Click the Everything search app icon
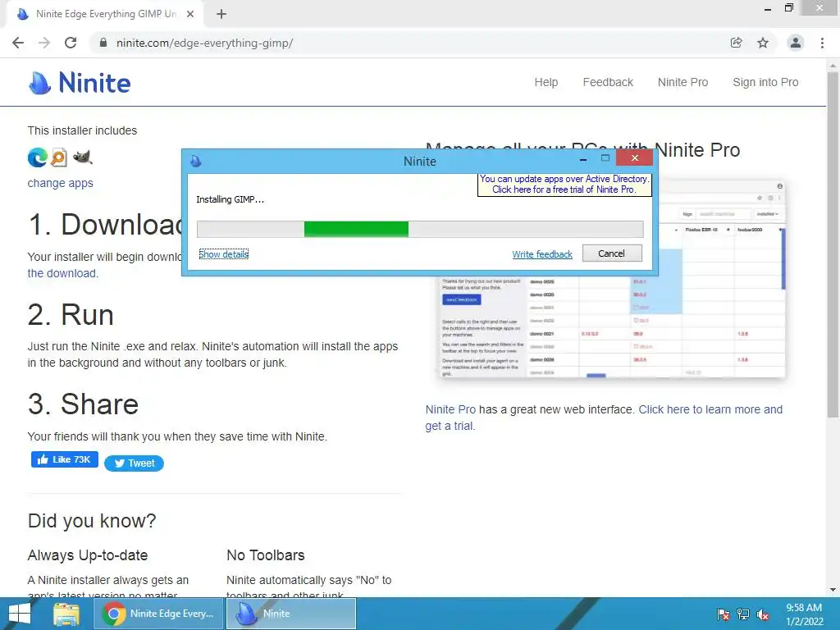Image resolution: width=840 pixels, height=630 pixels. tap(59, 157)
